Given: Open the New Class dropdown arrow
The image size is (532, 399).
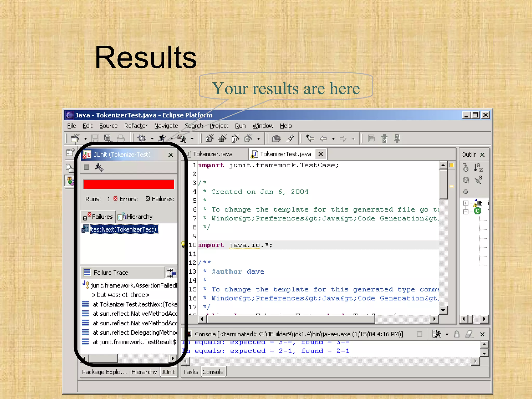Looking at the screenshot, I should pos(258,139).
